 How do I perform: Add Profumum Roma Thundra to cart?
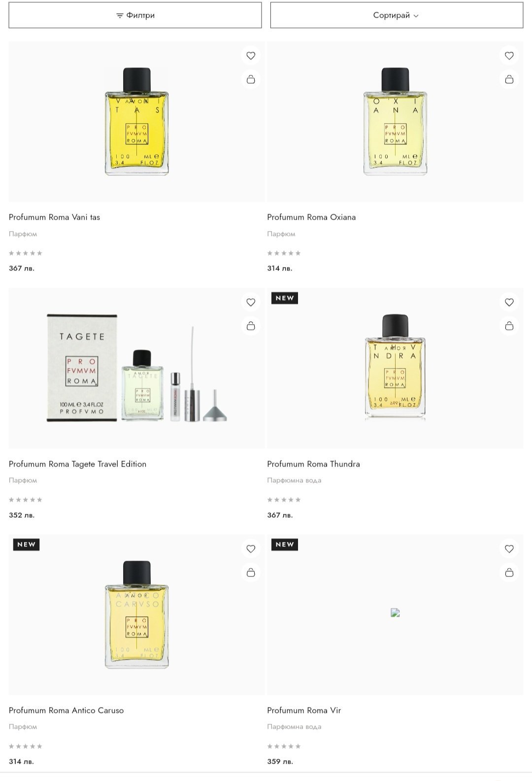point(509,326)
